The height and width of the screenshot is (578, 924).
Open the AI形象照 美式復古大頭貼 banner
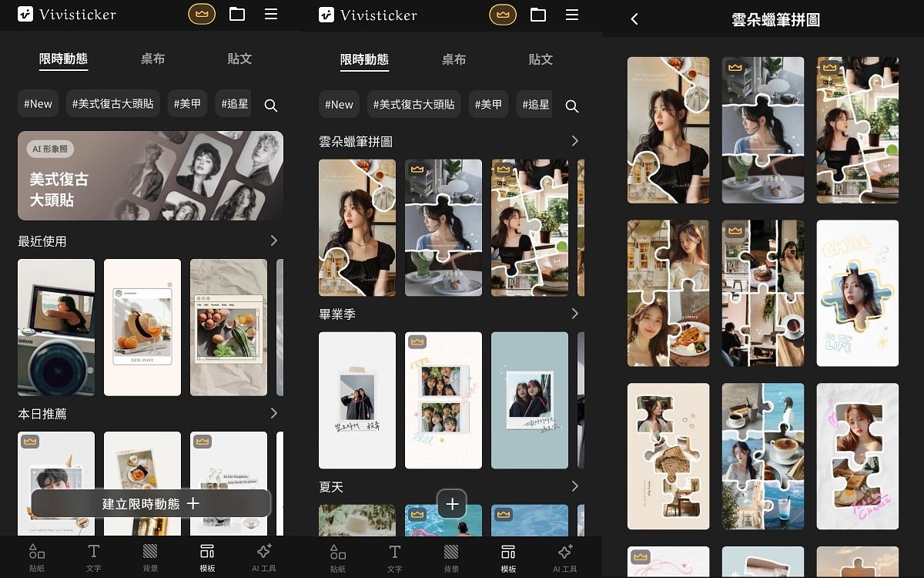(x=150, y=175)
